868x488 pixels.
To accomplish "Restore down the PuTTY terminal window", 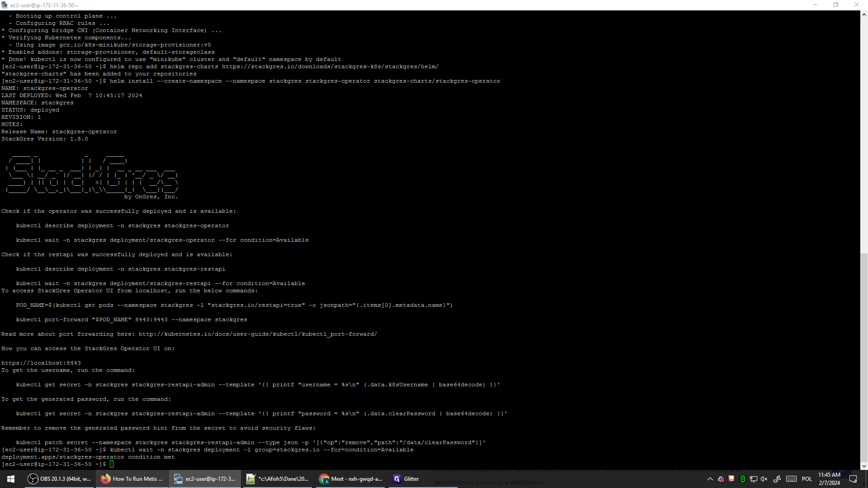I will click(x=836, y=5).
